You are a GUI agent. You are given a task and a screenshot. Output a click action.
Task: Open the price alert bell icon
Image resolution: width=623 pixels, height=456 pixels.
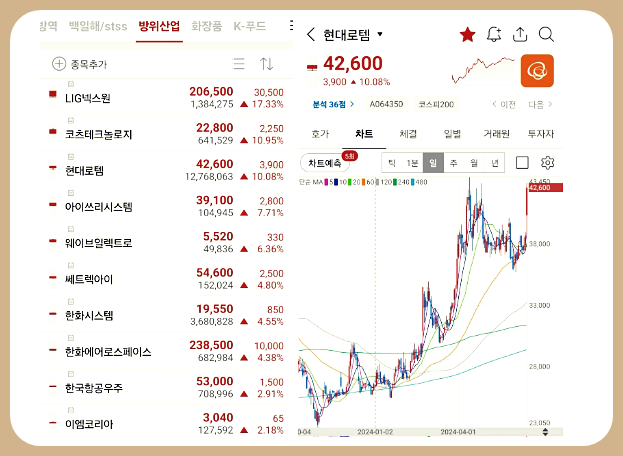tap(494, 35)
